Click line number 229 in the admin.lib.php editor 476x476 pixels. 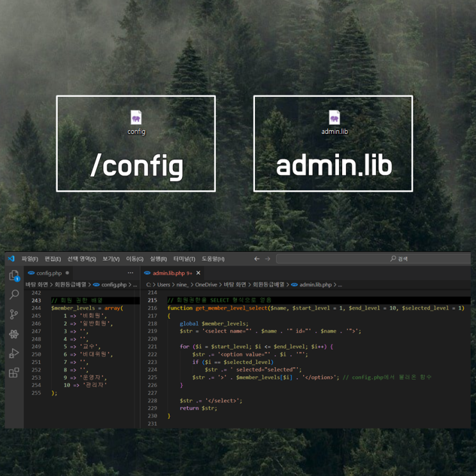(152, 408)
